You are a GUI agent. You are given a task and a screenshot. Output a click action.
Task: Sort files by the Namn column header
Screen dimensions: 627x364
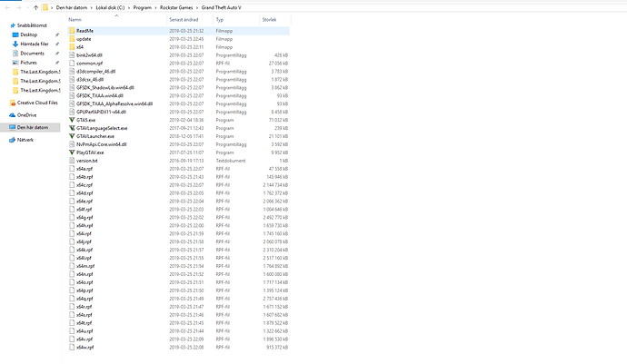[x=75, y=18]
